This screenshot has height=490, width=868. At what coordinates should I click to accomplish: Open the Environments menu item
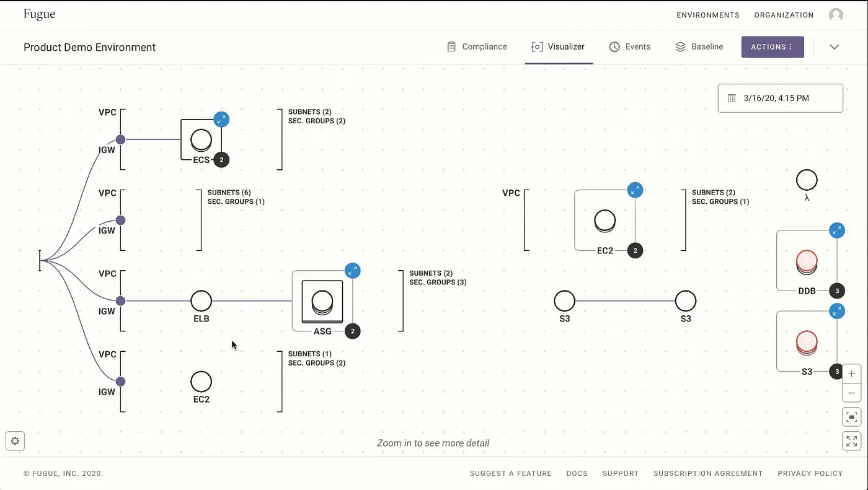[707, 15]
